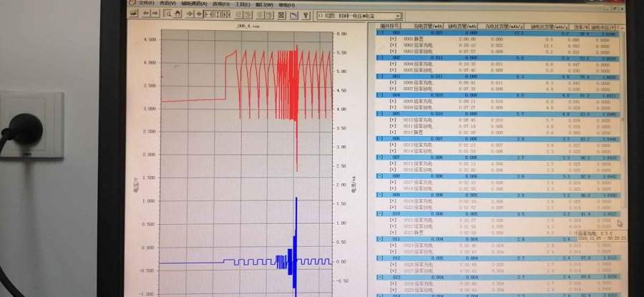
Task: Collapse cycle 006 row
Action: pos(381,139)
